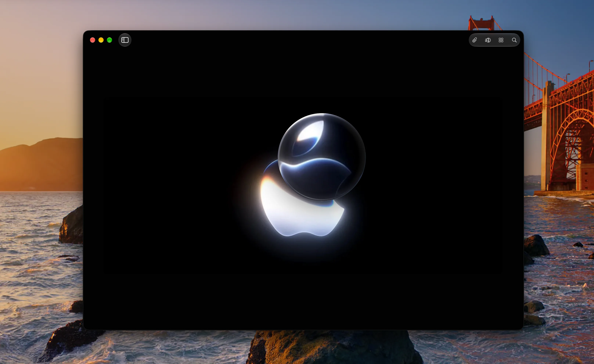Open the translate text 'a' icon

click(x=488, y=40)
